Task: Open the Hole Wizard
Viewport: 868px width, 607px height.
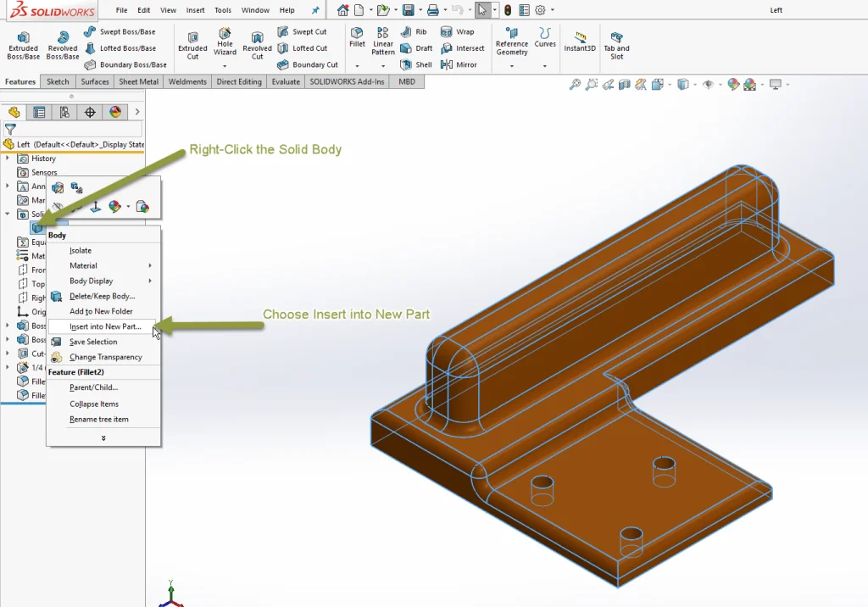Action: [225, 44]
